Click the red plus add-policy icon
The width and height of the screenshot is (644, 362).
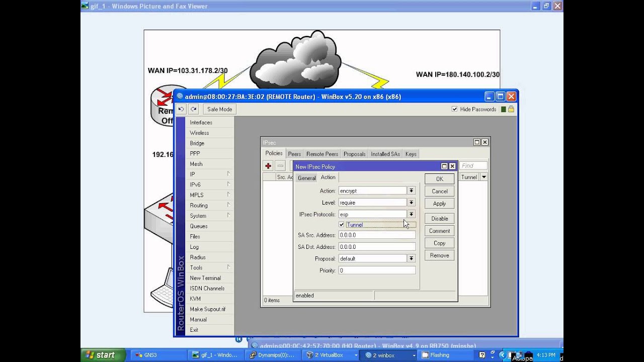(x=268, y=166)
